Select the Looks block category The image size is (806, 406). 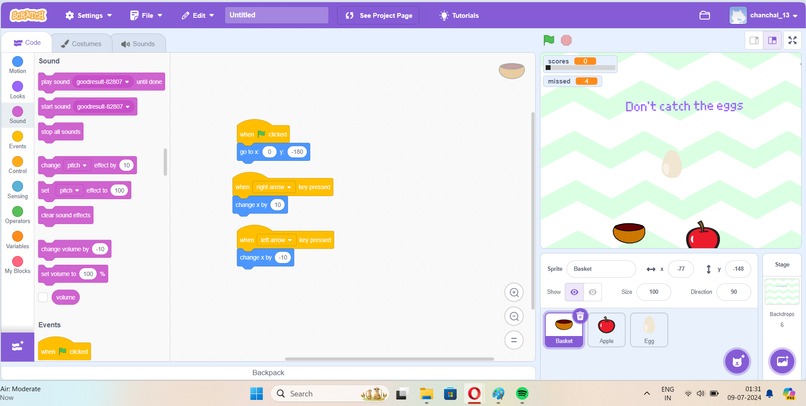(17, 90)
